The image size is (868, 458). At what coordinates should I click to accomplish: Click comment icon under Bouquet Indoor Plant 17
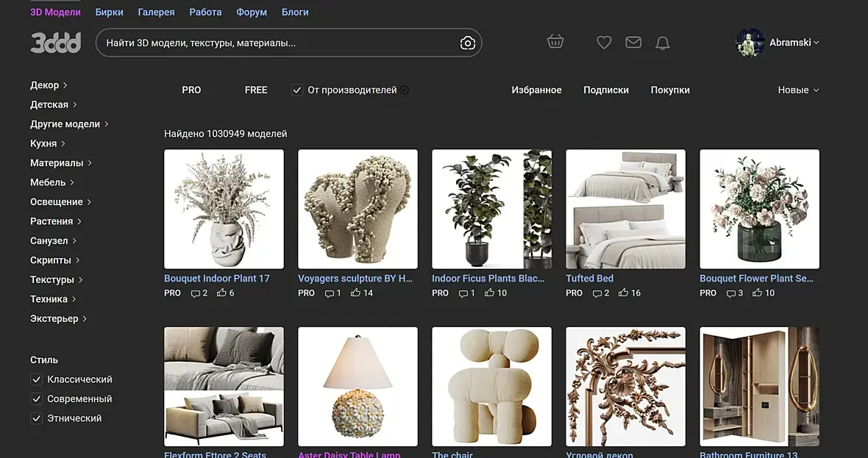click(x=195, y=293)
